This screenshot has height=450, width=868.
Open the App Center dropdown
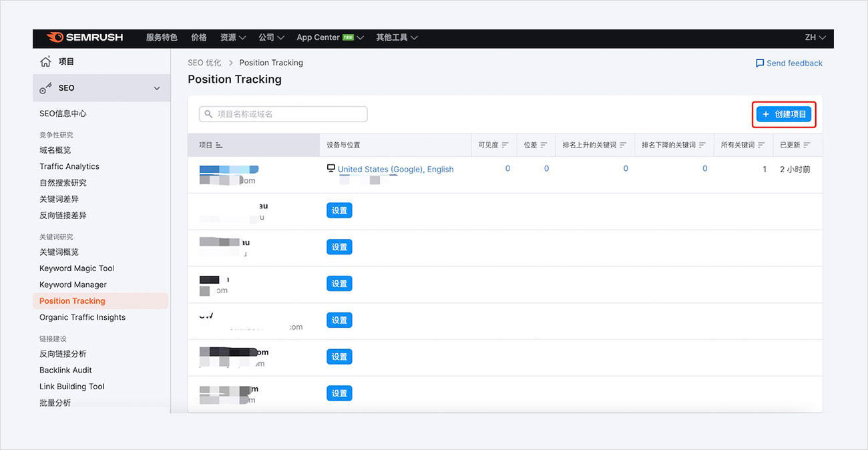pos(330,37)
